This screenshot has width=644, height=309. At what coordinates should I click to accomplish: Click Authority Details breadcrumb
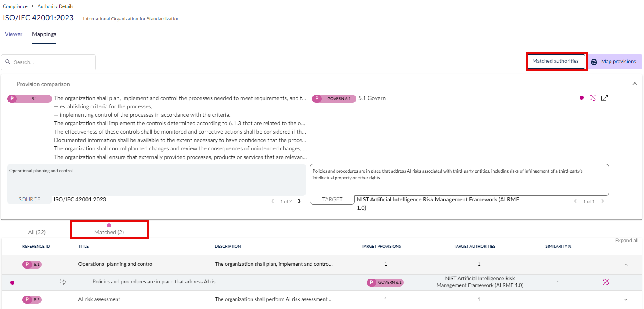[55, 6]
